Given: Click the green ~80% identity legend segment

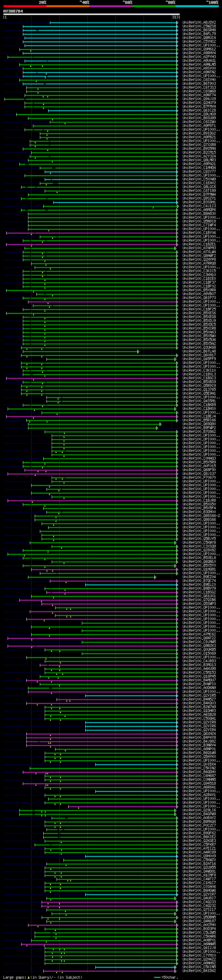Looking at the screenshot, I should click(154, 6).
